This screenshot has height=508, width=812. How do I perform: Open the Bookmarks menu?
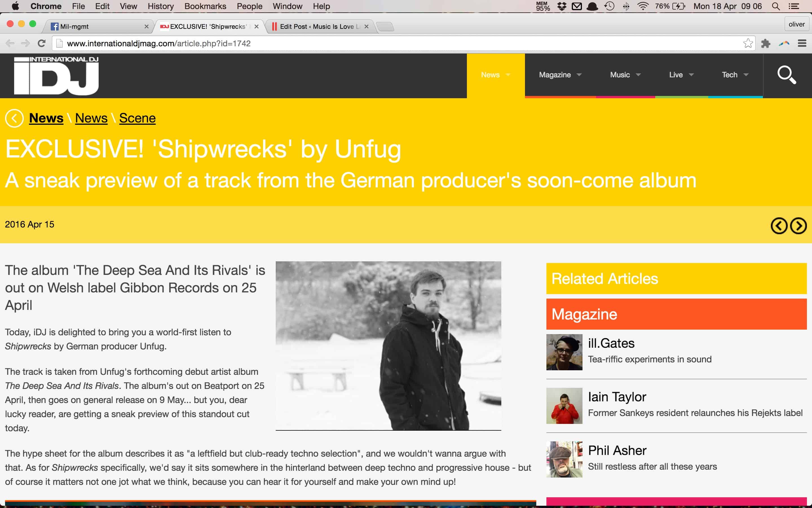tap(205, 6)
